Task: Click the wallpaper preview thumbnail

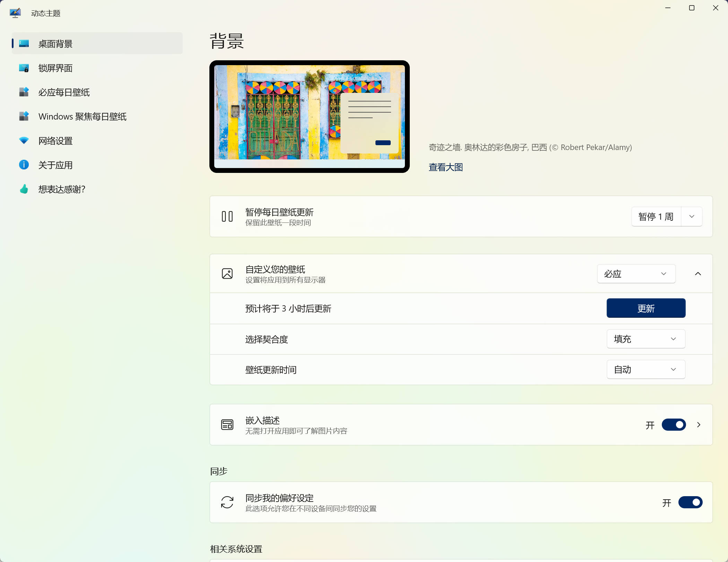Action: [309, 116]
